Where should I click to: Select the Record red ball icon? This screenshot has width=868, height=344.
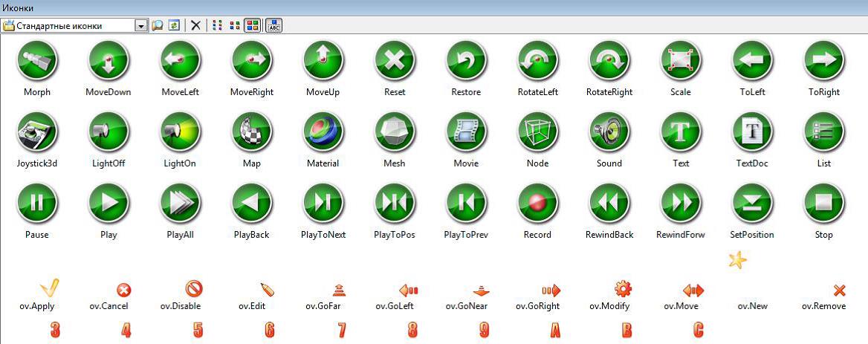tap(538, 204)
